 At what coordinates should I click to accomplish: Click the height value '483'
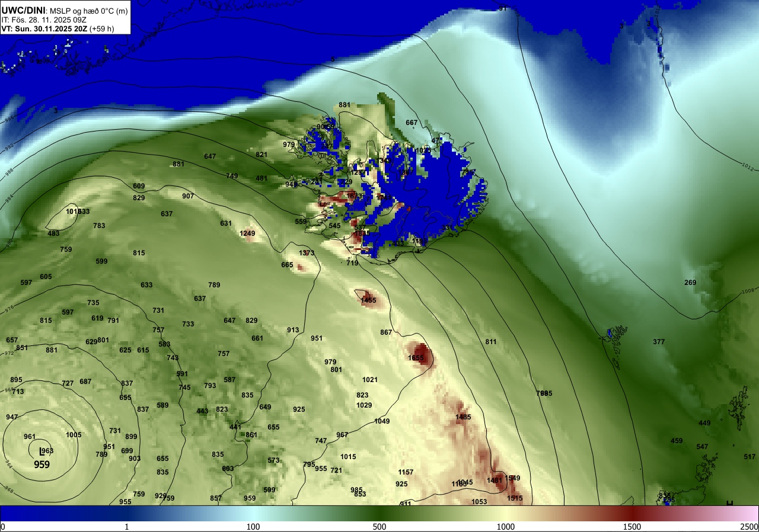53,233
